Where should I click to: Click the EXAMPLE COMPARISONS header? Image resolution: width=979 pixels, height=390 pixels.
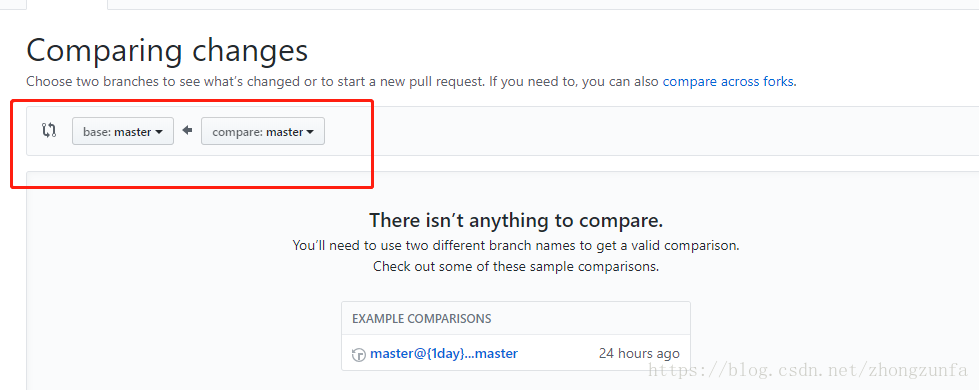click(x=421, y=319)
